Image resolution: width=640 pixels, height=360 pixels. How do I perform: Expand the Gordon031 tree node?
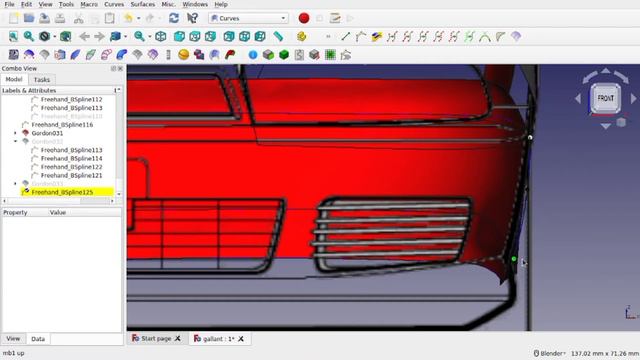16,133
